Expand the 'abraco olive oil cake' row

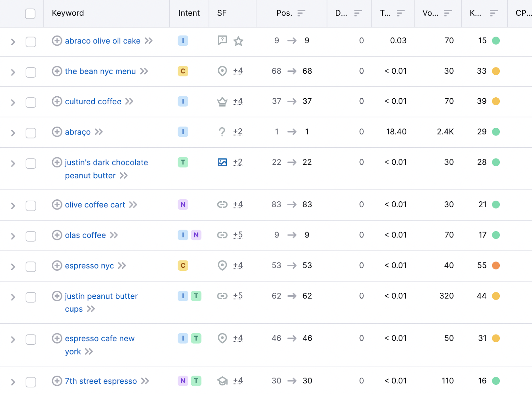pos(13,42)
